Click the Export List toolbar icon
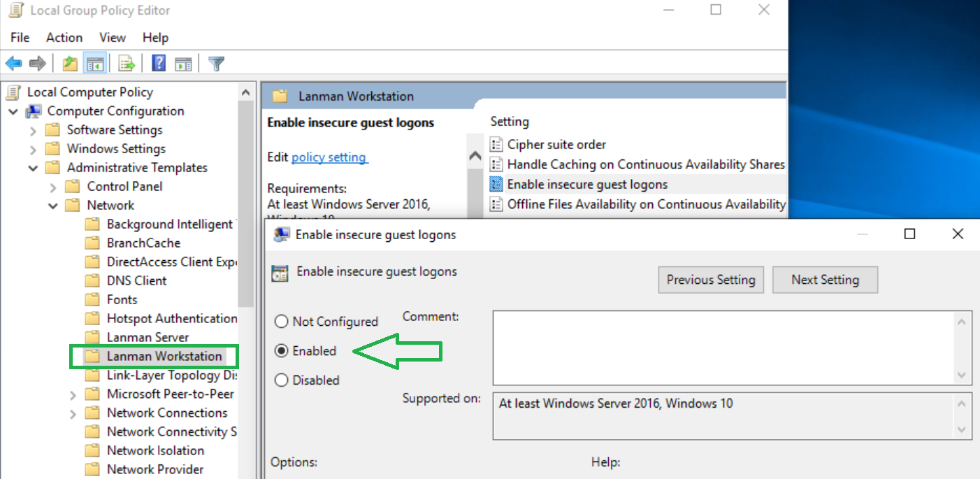This screenshot has width=980, height=479. coord(126,63)
